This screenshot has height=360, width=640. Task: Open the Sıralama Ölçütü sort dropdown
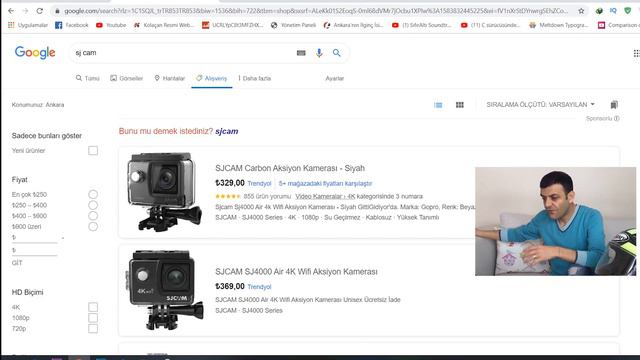point(540,105)
